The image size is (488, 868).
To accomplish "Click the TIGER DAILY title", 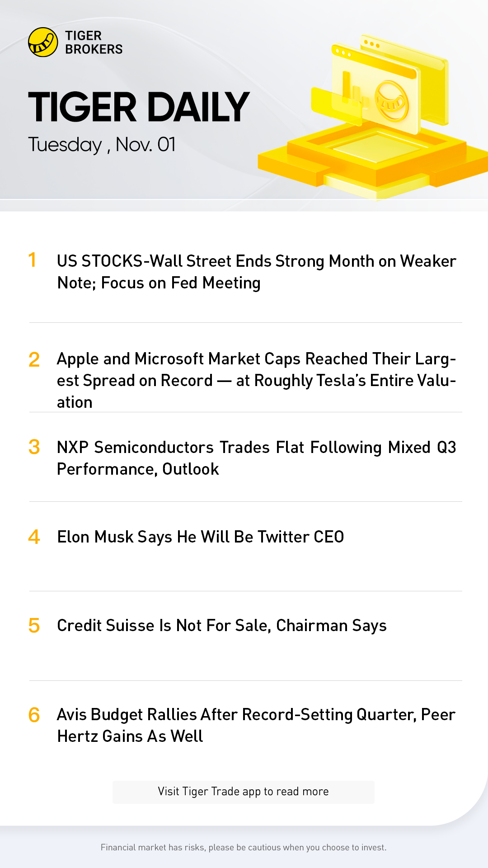I will (x=139, y=108).
